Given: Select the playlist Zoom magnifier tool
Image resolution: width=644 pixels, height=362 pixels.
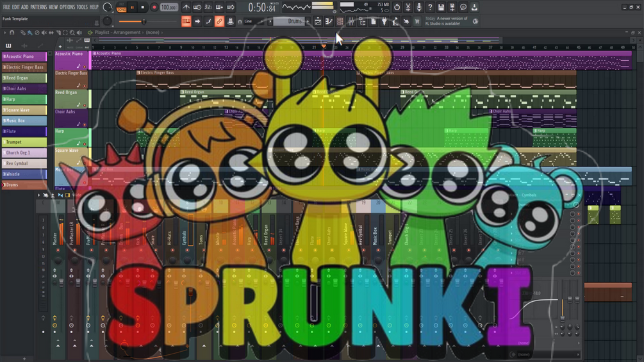Looking at the screenshot, I should pyautogui.click(x=72, y=33).
